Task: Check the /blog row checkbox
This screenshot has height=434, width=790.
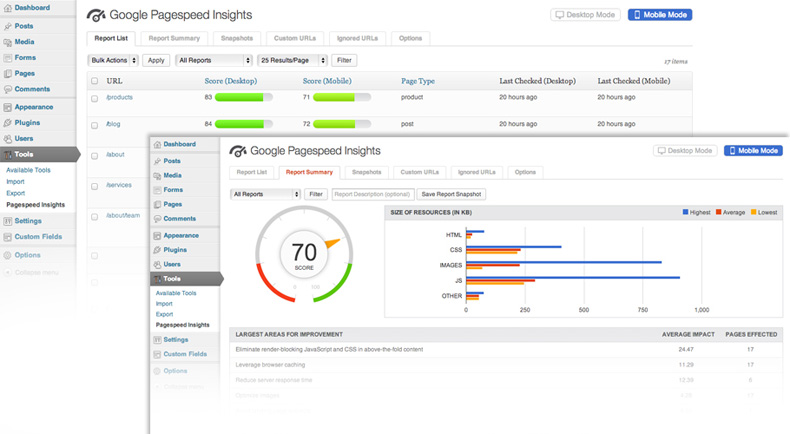Action: tap(94, 125)
